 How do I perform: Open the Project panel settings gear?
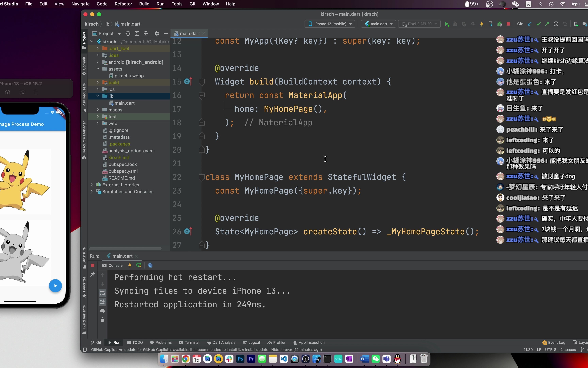click(x=157, y=33)
